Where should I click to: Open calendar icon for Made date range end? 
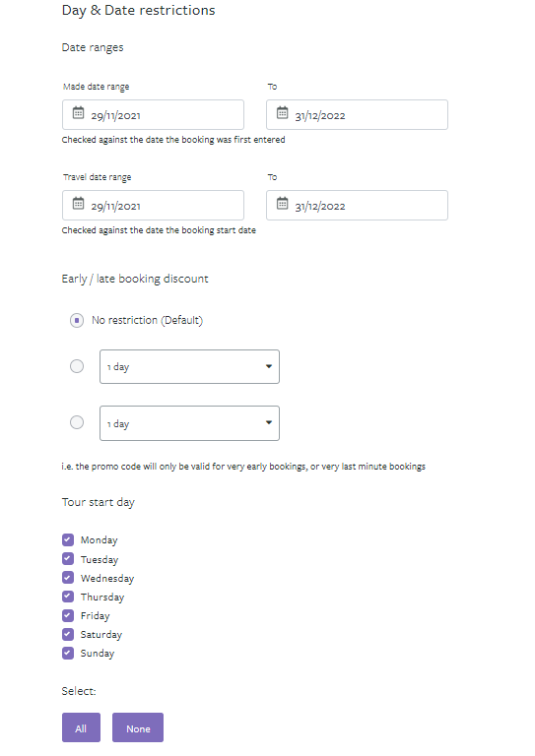282,113
